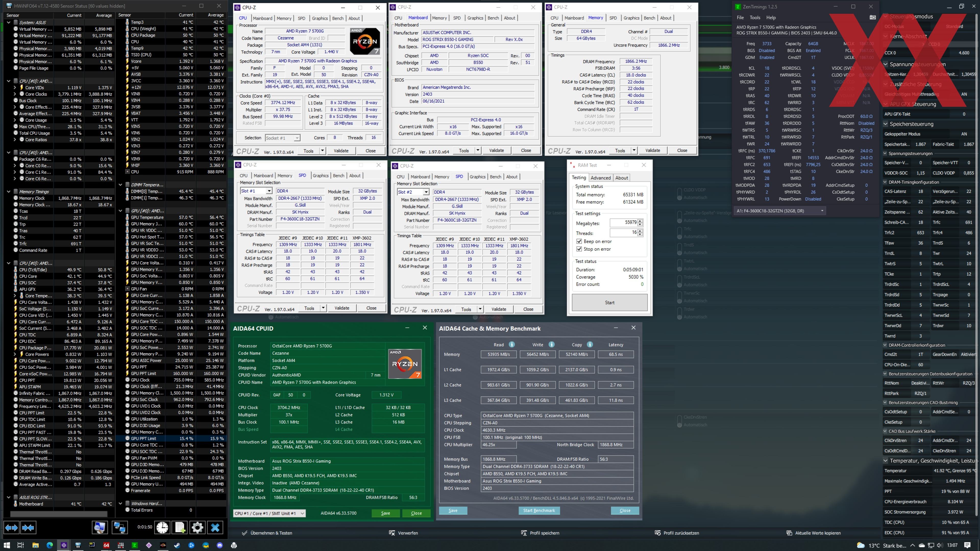Viewport: 980px width, 551px height.
Task: Click ZenTimings camera screenshot icon
Action: [x=873, y=18]
